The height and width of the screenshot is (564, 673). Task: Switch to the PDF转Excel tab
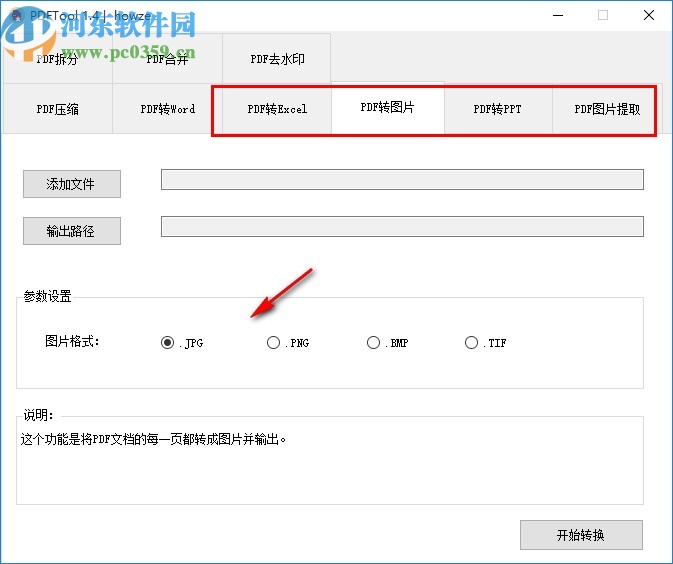pos(277,109)
